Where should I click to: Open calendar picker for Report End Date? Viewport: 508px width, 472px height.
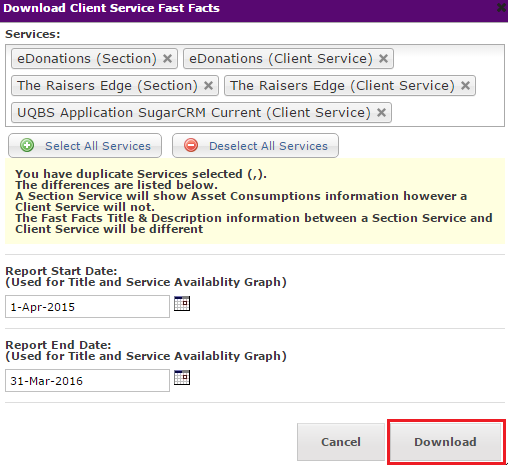(x=182, y=377)
